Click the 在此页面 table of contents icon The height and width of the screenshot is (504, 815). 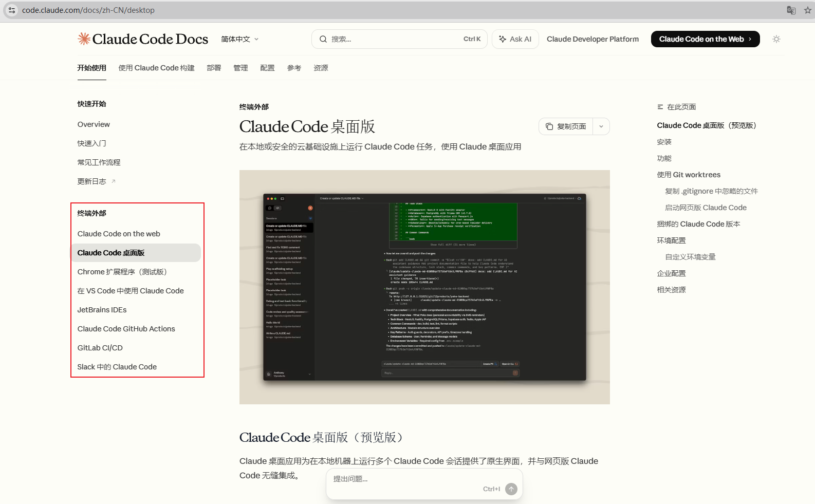pyautogui.click(x=660, y=107)
